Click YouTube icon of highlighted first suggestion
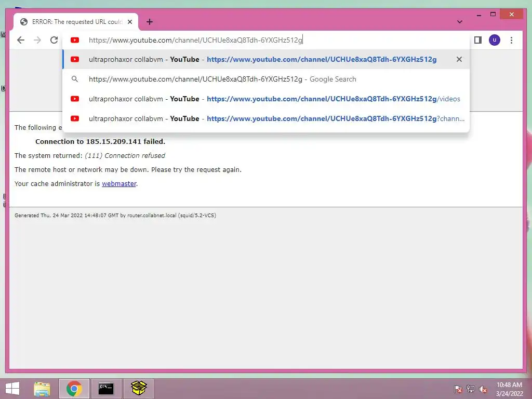 75,59
